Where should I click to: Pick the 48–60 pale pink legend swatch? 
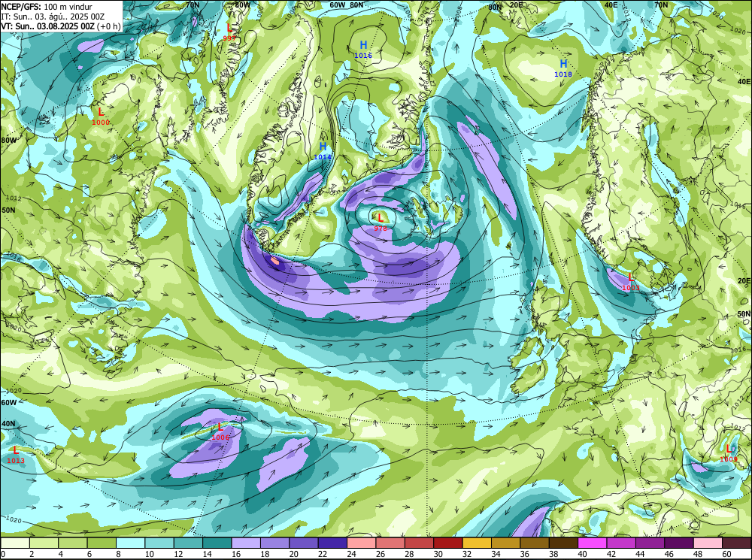pos(708,543)
